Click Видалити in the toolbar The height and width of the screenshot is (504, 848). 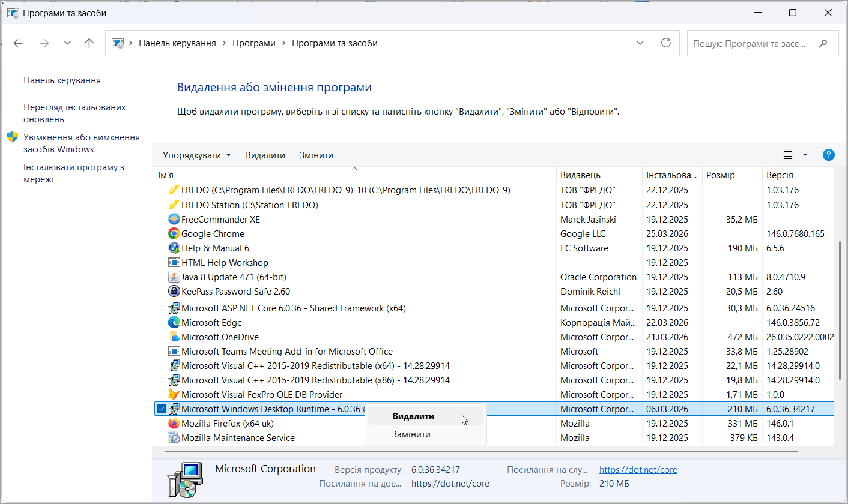pyautogui.click(x=265, y=155)
